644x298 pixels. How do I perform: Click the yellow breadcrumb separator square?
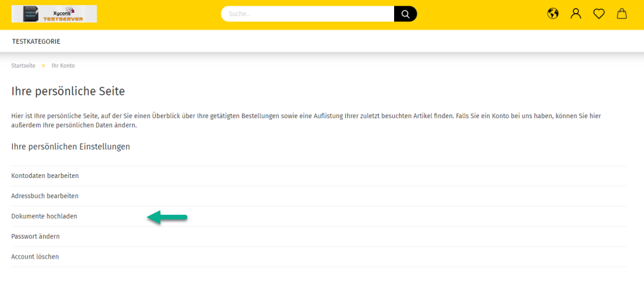(44, 66)
